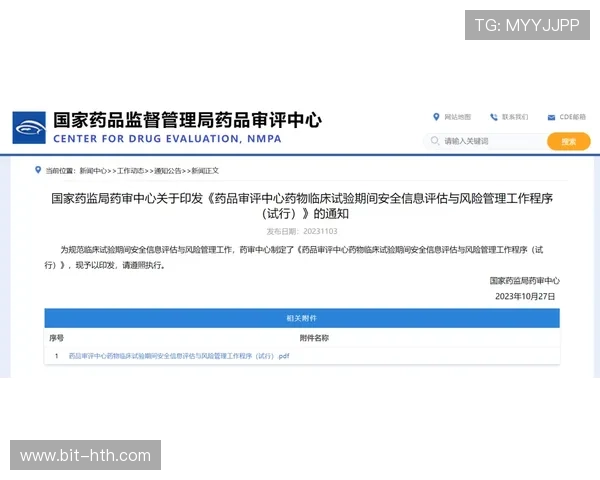Click the 序号 column header
The image size is (600, 480).
pyautogui.click(x=56, y=338)
